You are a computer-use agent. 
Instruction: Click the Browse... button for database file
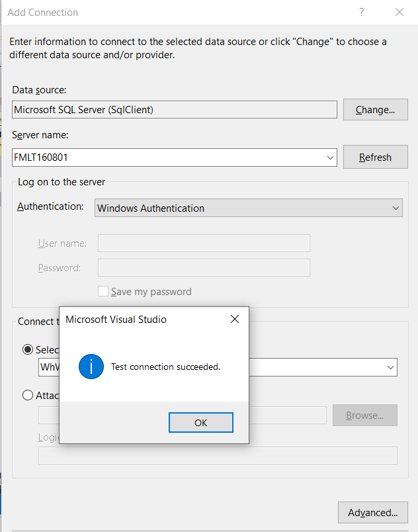click(x=364, y=416)
